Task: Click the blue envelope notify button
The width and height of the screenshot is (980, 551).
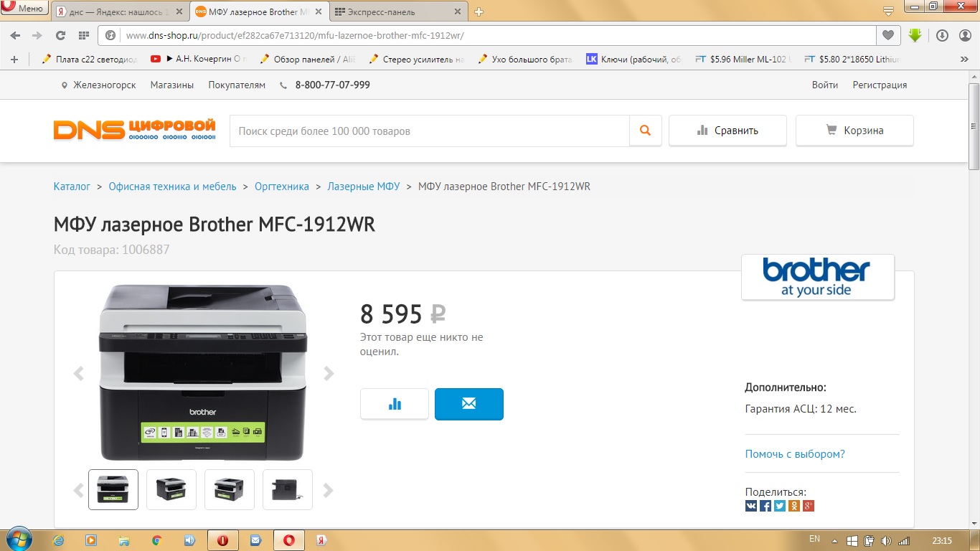Action: point(469,404)
